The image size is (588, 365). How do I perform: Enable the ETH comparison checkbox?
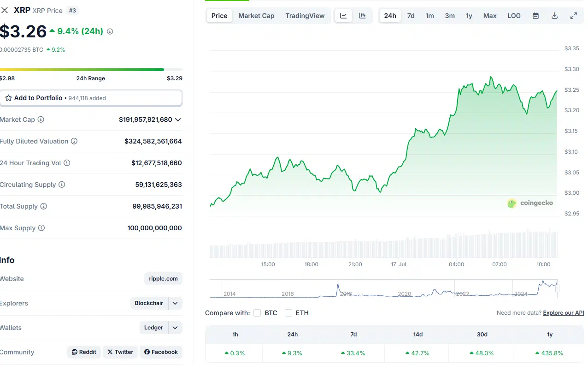288,312
